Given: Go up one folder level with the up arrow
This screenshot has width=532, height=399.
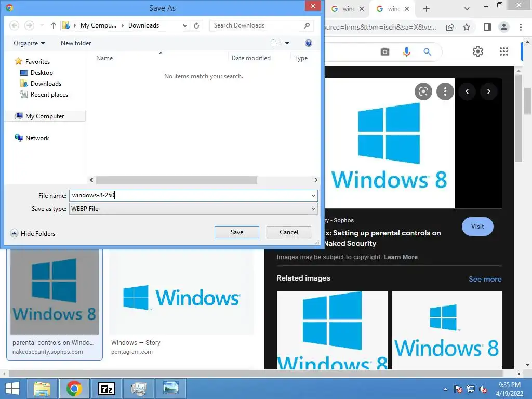Looking at the screenshot, I should coord(53,25).
